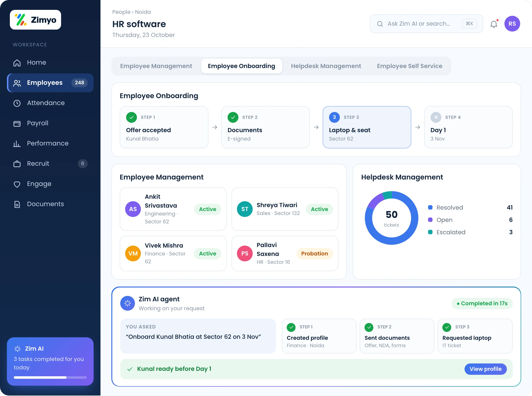
Task: Click the Zim AI progress bar
Action: pos(50,377)
